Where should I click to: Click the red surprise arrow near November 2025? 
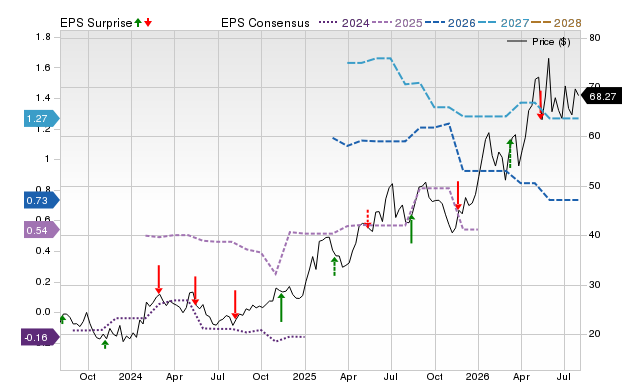(458, 195)
